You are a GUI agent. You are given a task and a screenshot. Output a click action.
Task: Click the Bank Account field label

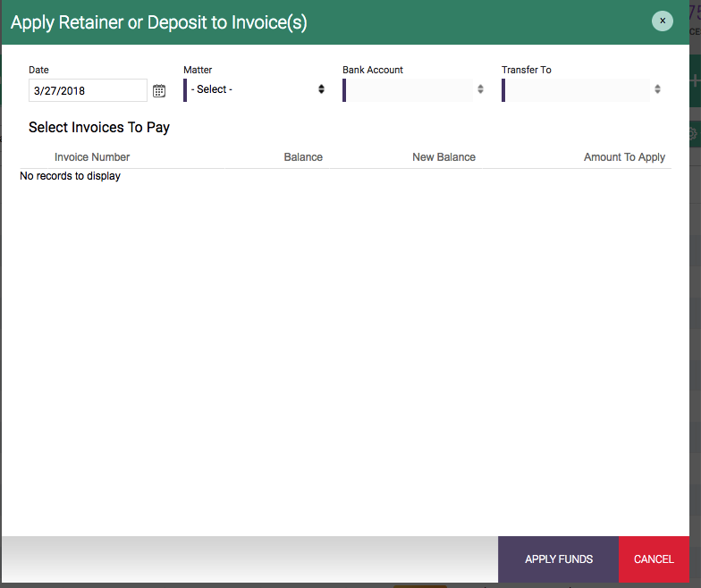coord(373,70)
